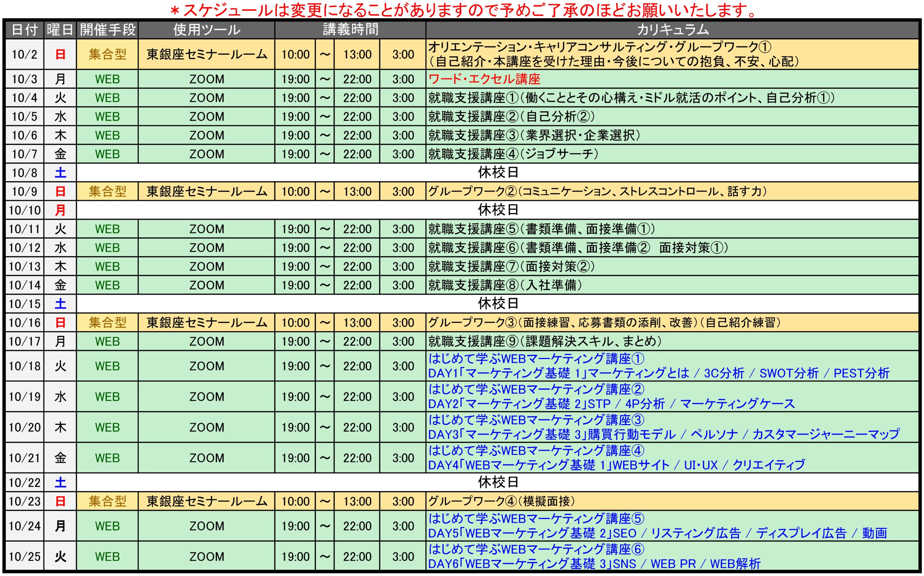Select ZOOM in the 10/20 row
Image resolution: width=924 pixels, height=576 pixels.
click(x=206, y=427)
